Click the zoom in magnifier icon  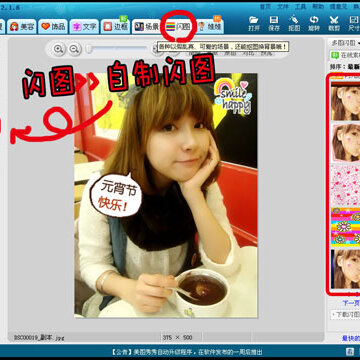59,49
